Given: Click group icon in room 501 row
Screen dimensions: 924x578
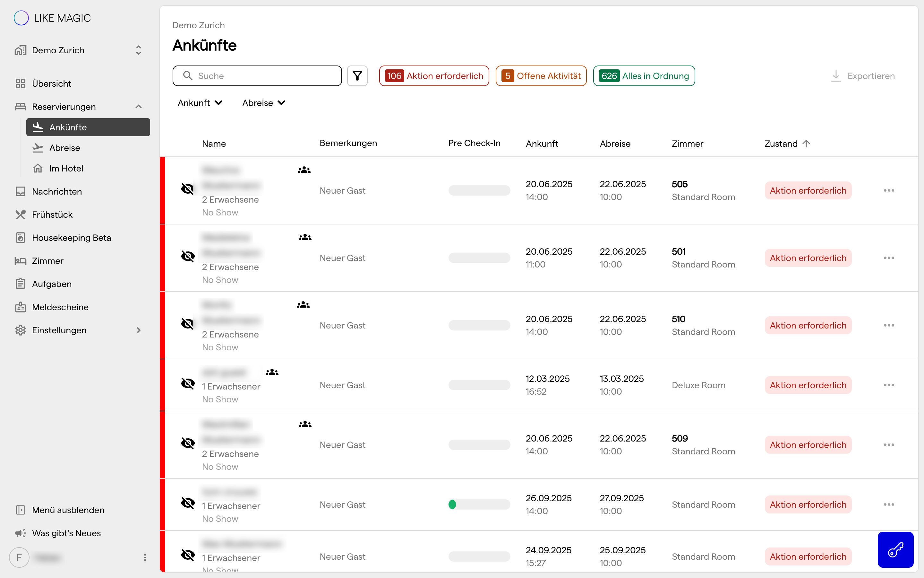Looking at the screenshot, I should click(x=305, y=237).
